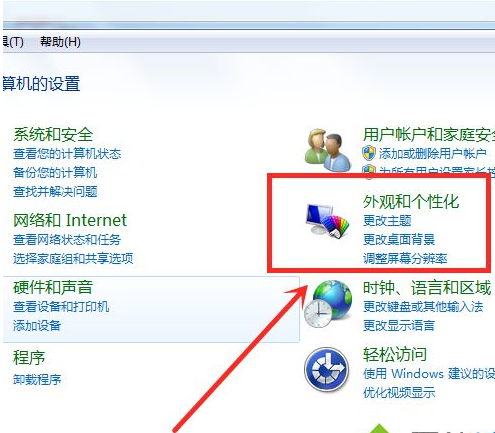Open the 帮助(H) menu

[x=60, y=42]
